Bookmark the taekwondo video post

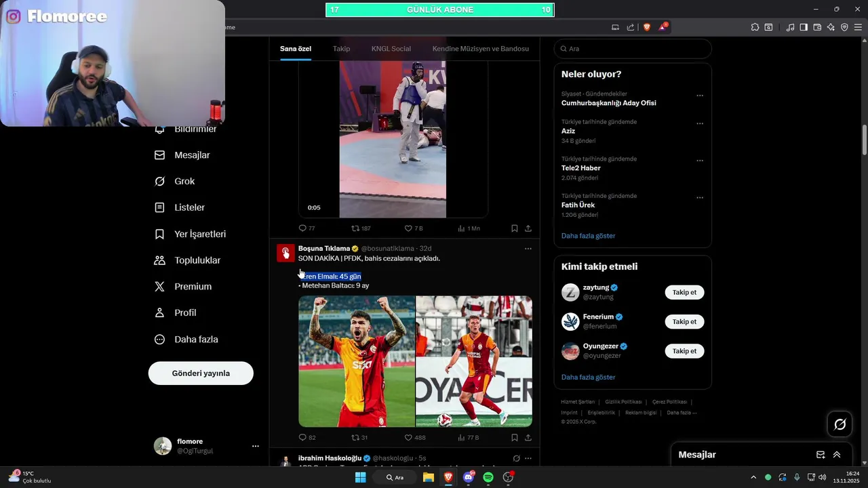[x=515, y=228]
